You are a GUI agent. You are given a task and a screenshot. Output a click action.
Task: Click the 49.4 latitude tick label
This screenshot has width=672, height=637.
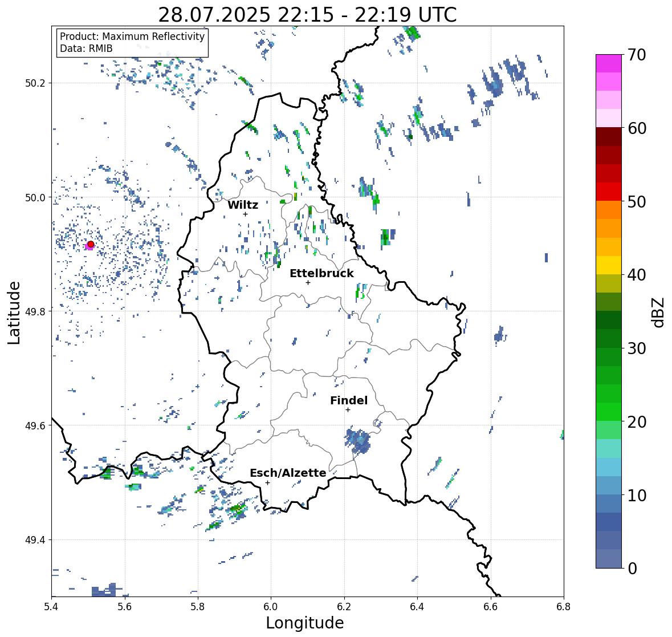tap(35, 540)
